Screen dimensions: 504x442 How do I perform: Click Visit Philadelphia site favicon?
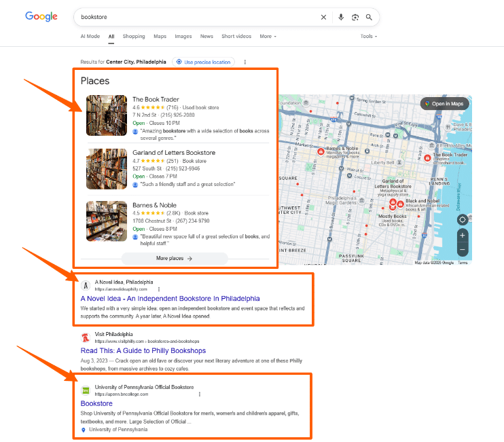pos(86,337)
